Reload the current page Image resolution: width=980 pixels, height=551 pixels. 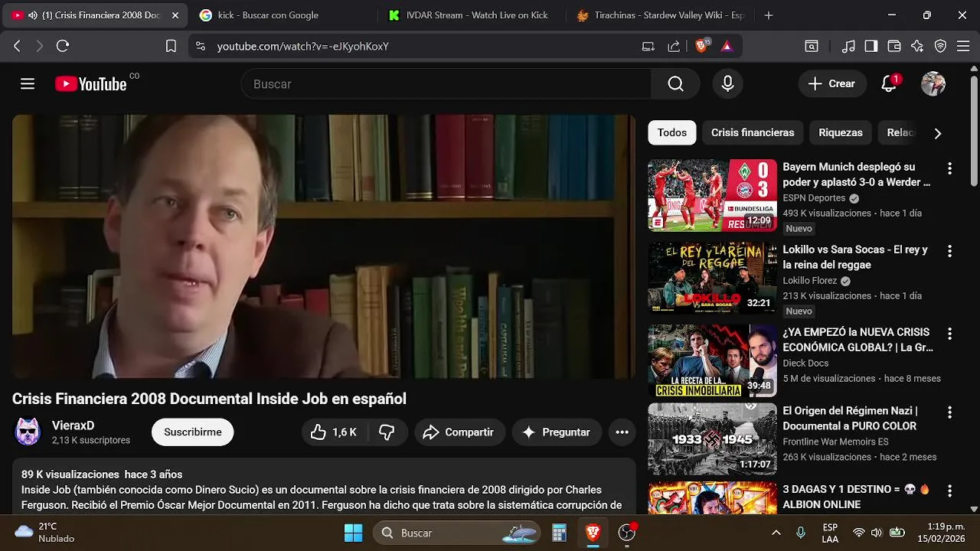(x=63, y=46)
